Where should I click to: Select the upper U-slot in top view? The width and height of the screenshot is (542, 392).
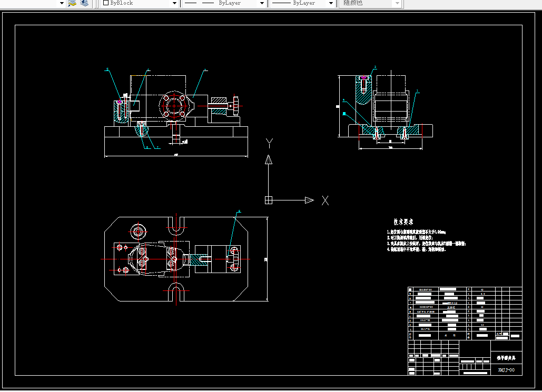pyautogui.click(x=176, y=225)
